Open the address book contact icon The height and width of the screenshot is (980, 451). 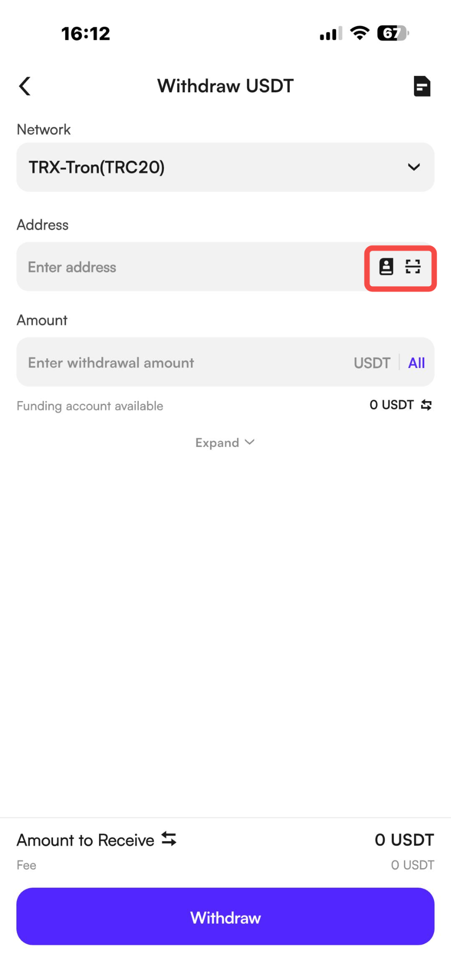click(386, 267)
